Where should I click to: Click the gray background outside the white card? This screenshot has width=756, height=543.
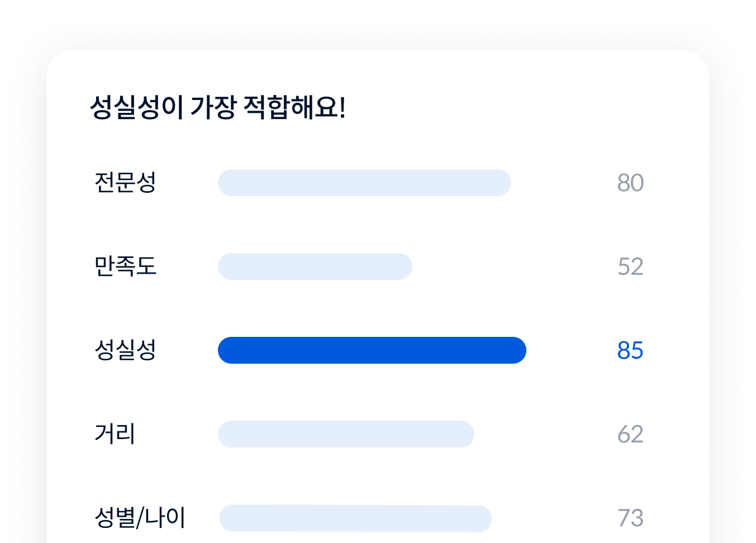coord(22,279)
